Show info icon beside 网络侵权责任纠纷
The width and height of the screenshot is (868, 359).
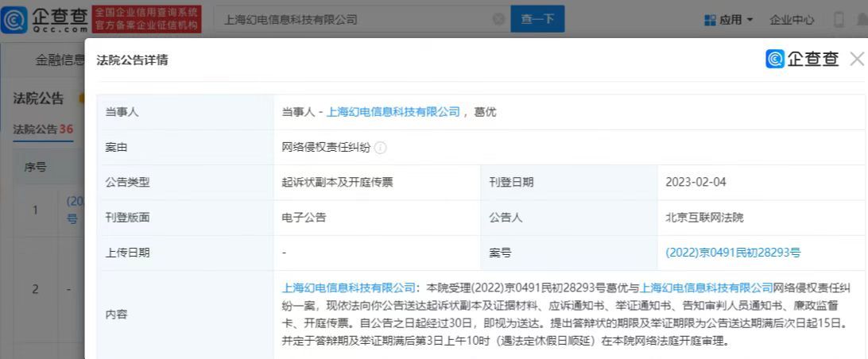click(x=380, y=148)
